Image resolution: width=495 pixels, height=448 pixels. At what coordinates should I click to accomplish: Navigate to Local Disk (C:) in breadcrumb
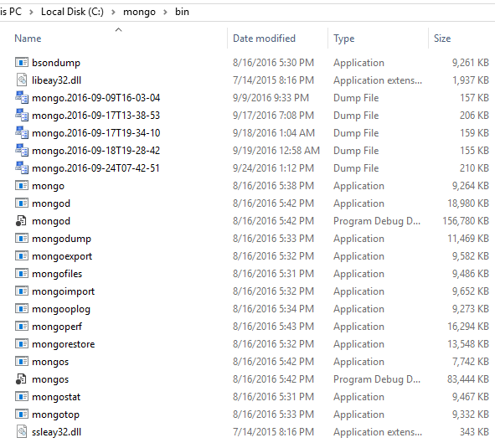coord(72,12)
